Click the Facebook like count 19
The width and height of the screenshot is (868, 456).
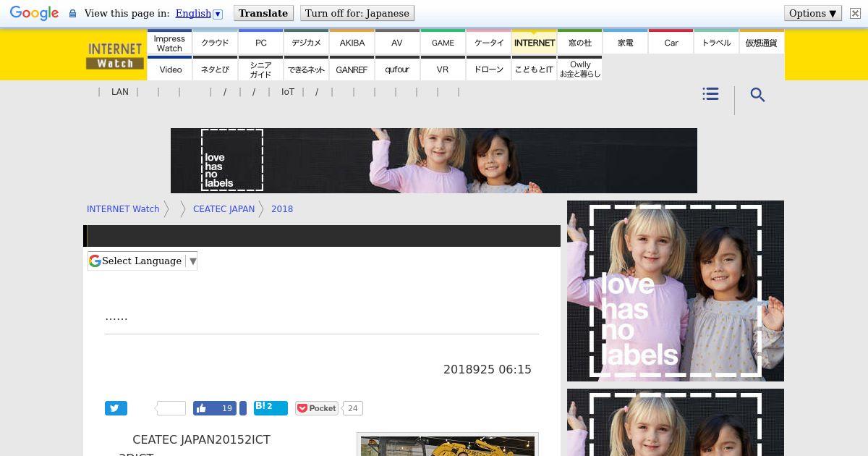226,408
